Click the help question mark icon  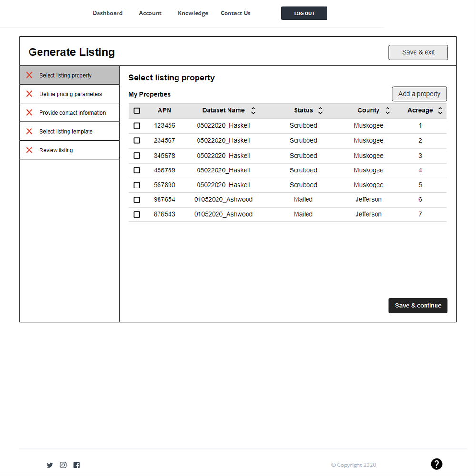(436, 464)
